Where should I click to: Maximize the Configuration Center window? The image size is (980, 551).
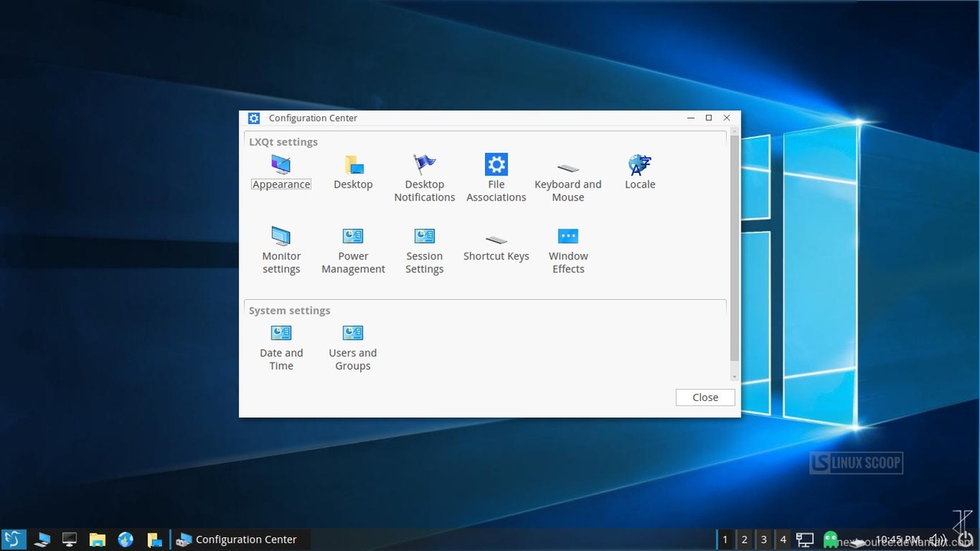coord(708,118)
